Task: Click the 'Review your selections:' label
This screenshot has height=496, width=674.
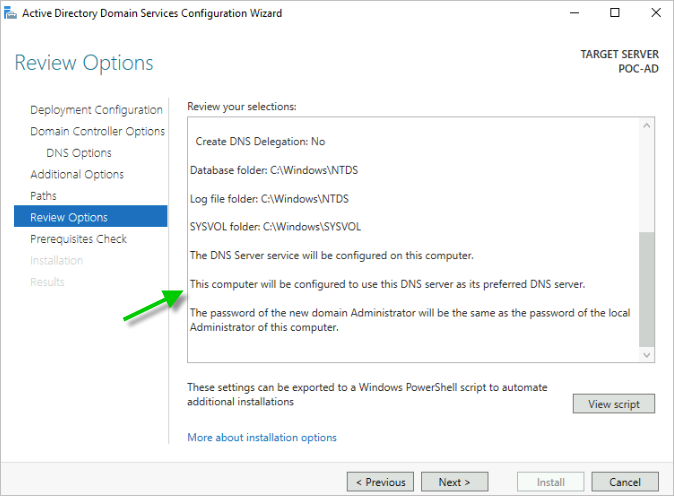Action: click(x=242, y=107)
